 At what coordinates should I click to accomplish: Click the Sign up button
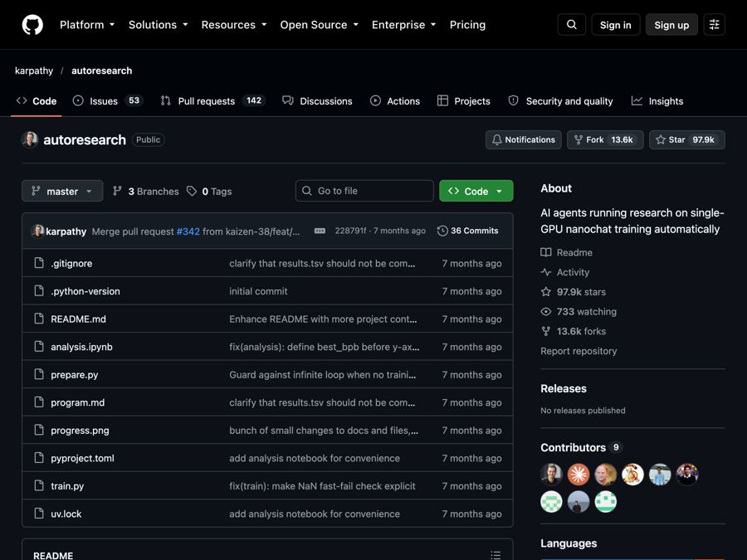pos(671,25)
